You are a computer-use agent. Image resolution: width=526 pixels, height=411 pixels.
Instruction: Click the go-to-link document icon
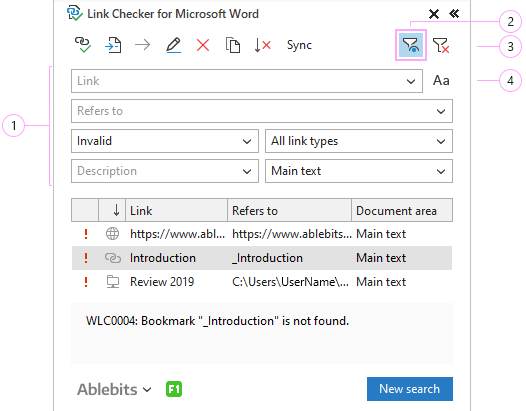coord(113,45)
